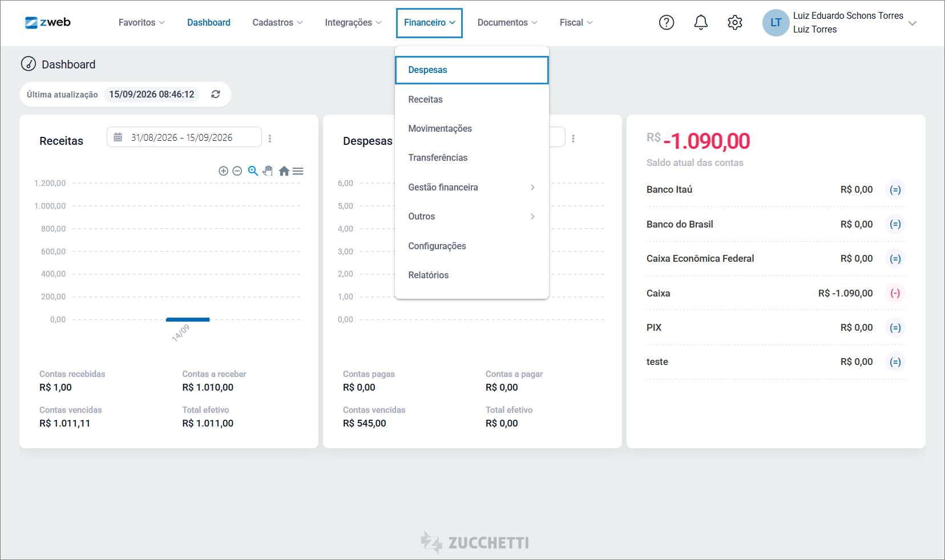Open the Favoritos dropdown
The height and width of the screenshot is (560, 945).
point(142,22)
